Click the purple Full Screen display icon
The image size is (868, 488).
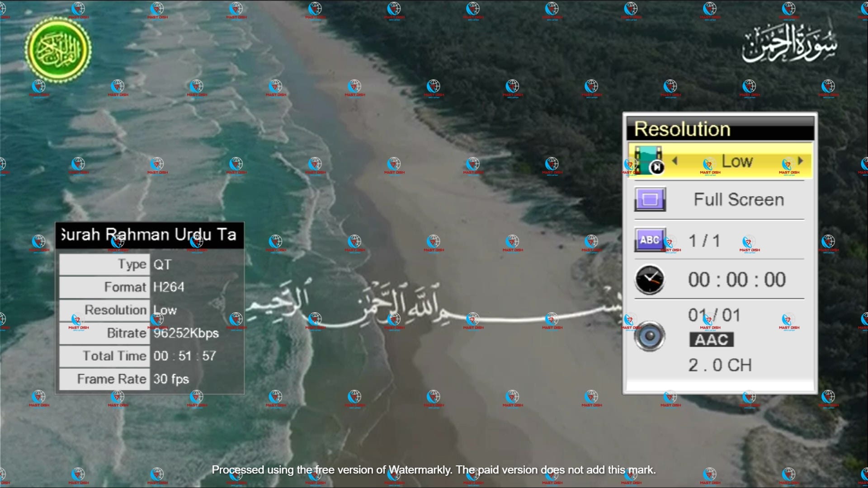pos(650,199)
